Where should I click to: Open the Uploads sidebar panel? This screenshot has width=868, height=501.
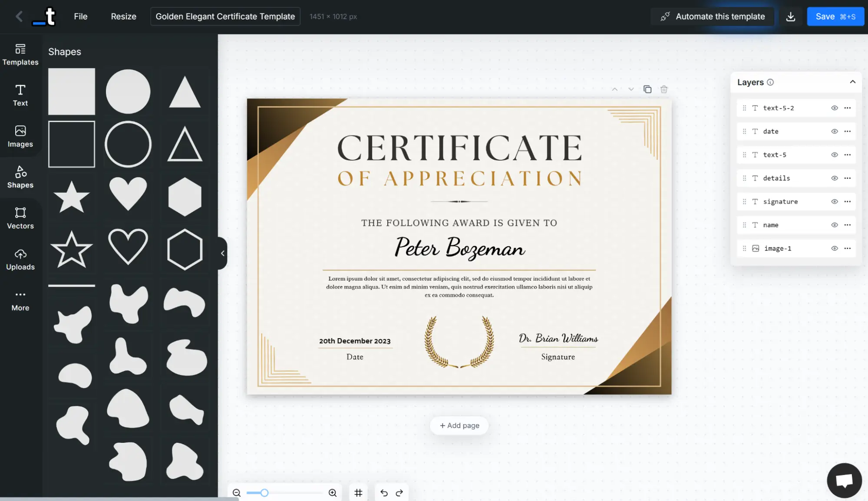[x=20, y=259]
